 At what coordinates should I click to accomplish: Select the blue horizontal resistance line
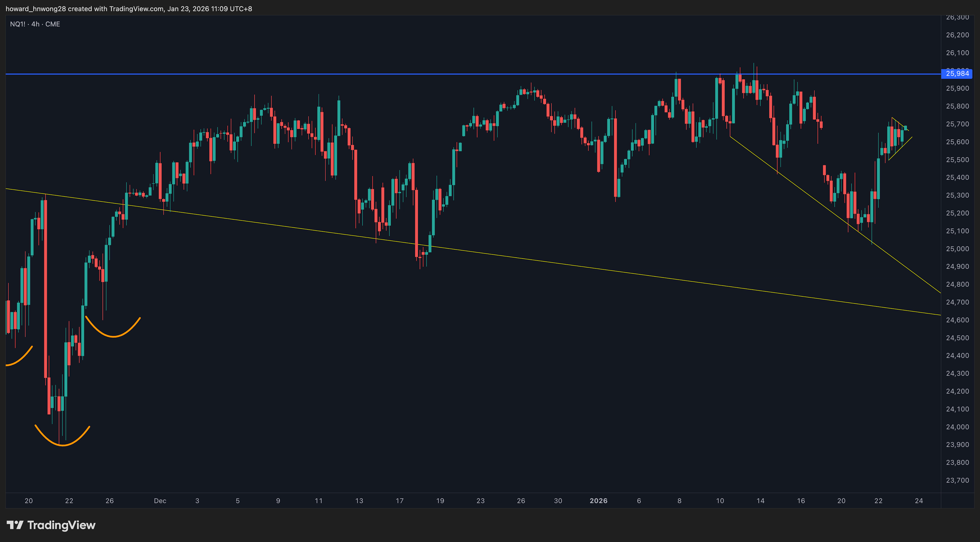pyautogui.click(x=381, y=74)
